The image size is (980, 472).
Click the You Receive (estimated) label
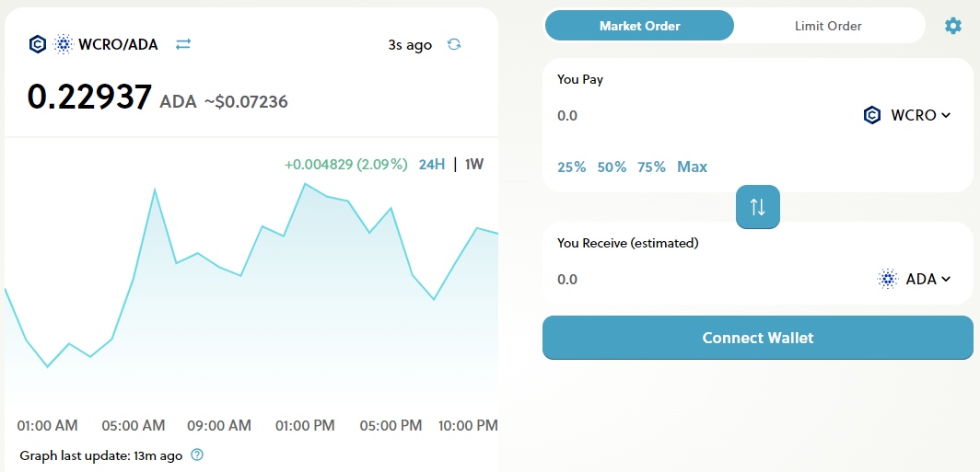click(x=627, y=243)
